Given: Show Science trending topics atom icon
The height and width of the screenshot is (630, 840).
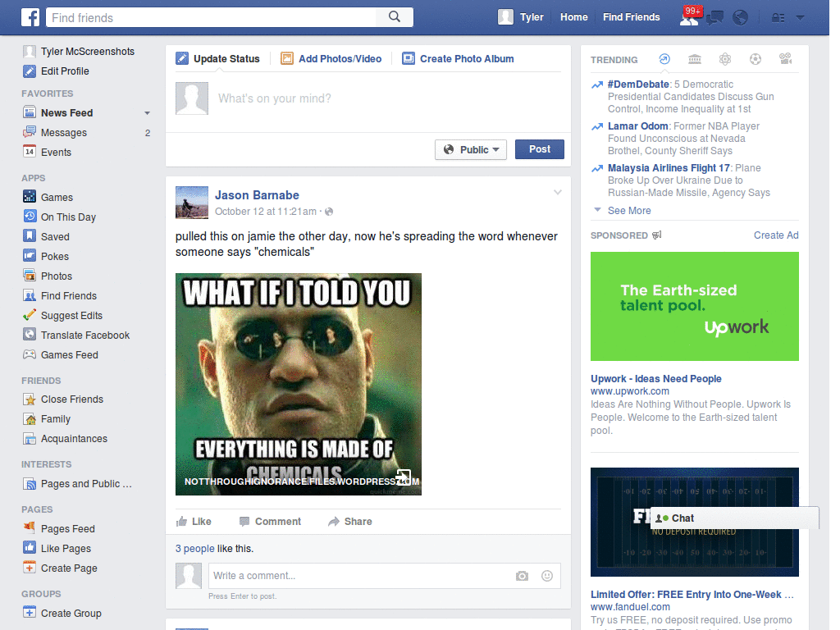Looking at the screenshot, I should click(x=725, y=58).
